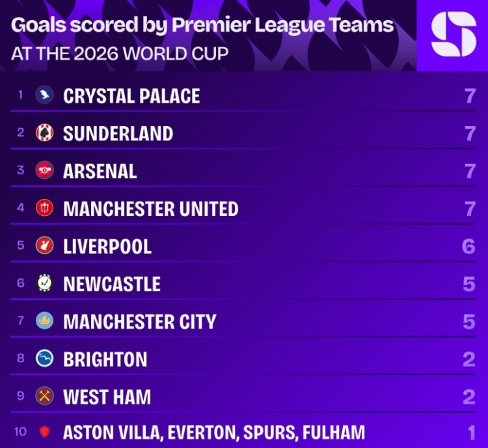Viewport: 488px width, 448px height.
Task: Click the Liverpool liver bird crest
Action: (44, 245)
